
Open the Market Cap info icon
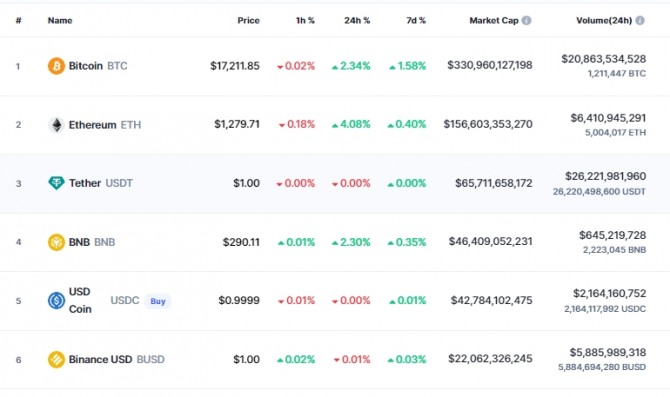(526, 20)
